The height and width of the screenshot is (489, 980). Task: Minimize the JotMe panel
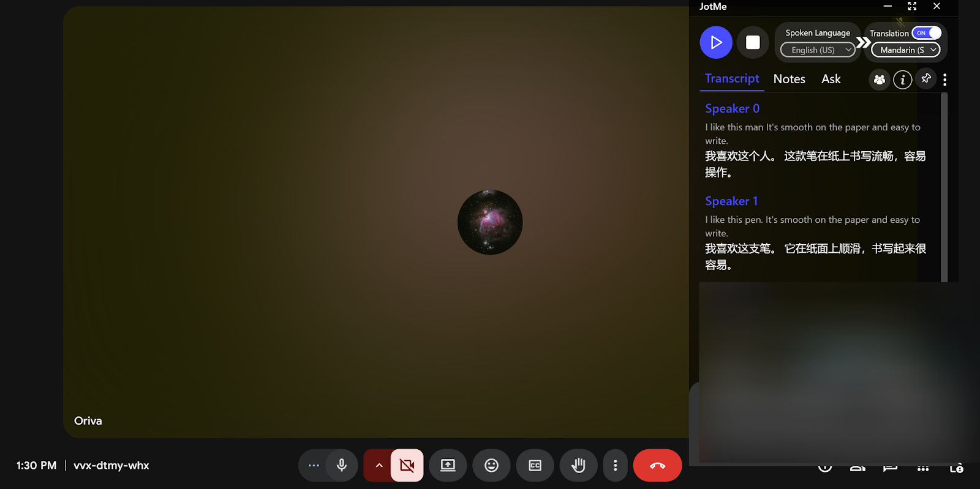pos(888,6)
